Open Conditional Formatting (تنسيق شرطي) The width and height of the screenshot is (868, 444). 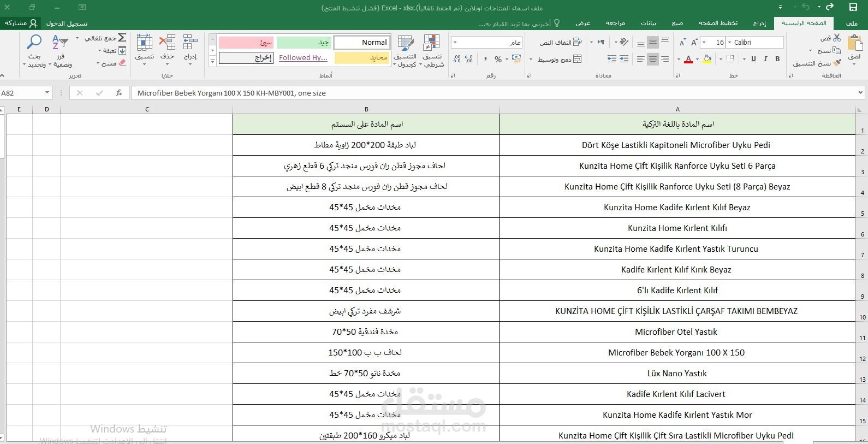tap(432, 50)
